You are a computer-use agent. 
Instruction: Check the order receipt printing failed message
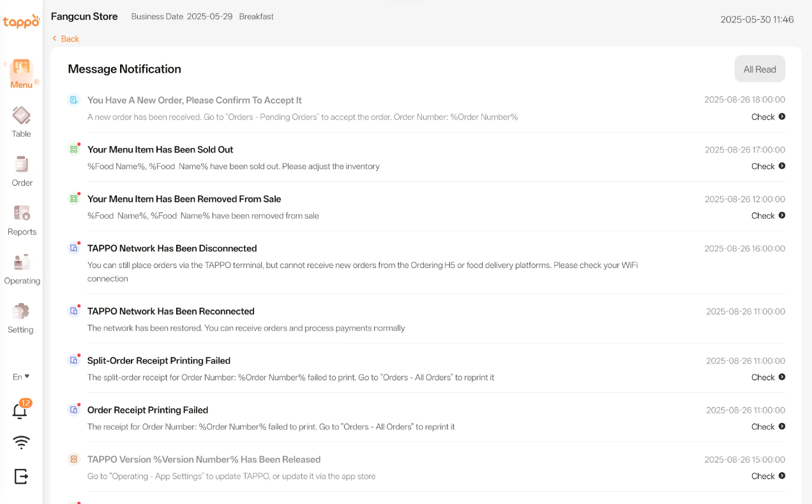click(x=768, y=427)
